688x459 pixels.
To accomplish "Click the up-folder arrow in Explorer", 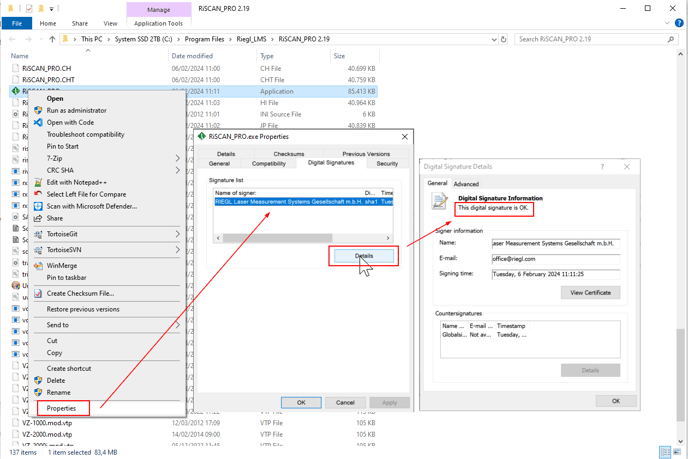I will [x=52, y=40].
